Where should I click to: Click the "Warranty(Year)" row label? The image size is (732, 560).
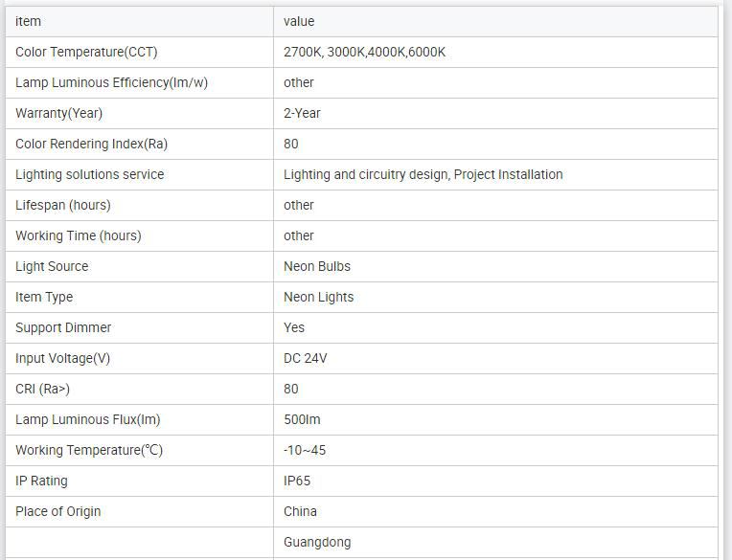58,114
